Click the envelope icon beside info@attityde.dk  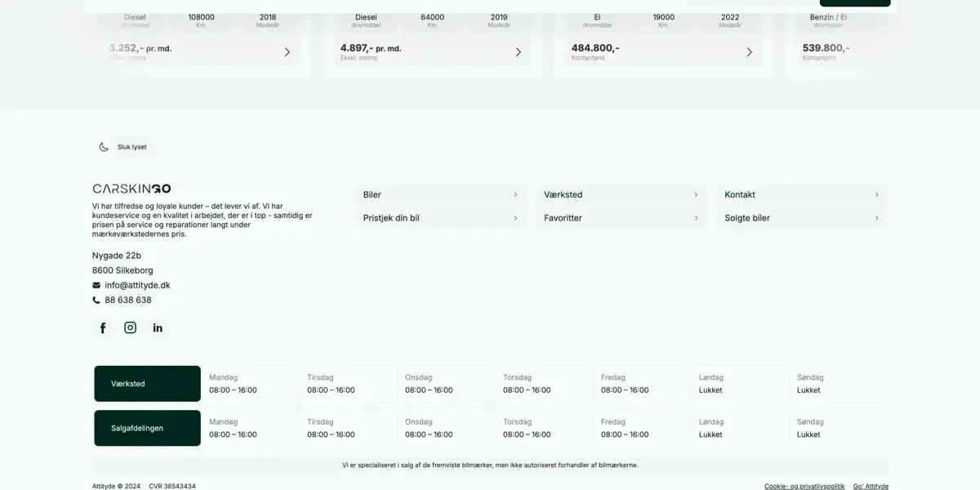(x=96, y=285)
